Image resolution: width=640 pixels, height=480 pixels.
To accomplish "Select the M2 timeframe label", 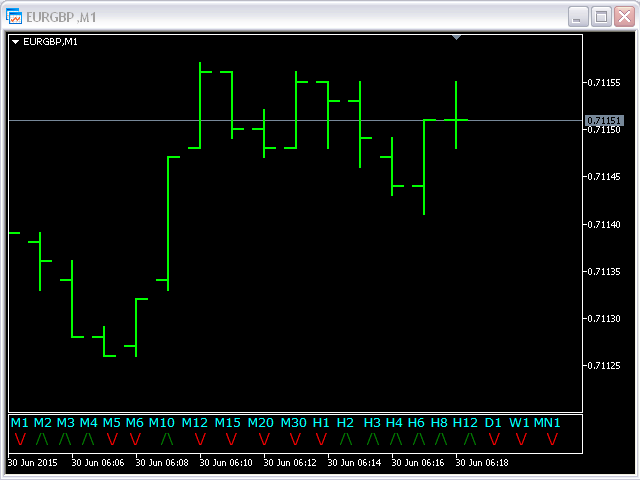I will tap(42, 422).
